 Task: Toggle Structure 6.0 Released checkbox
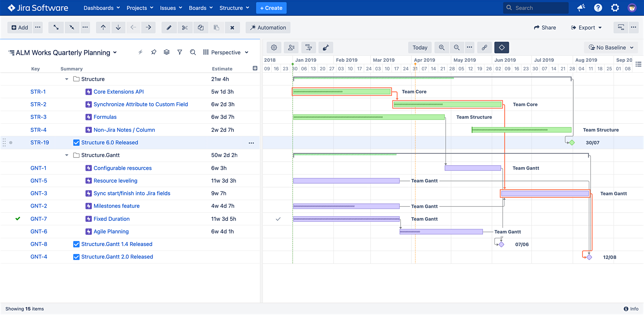pyautogui.click(x=76, y=142)
